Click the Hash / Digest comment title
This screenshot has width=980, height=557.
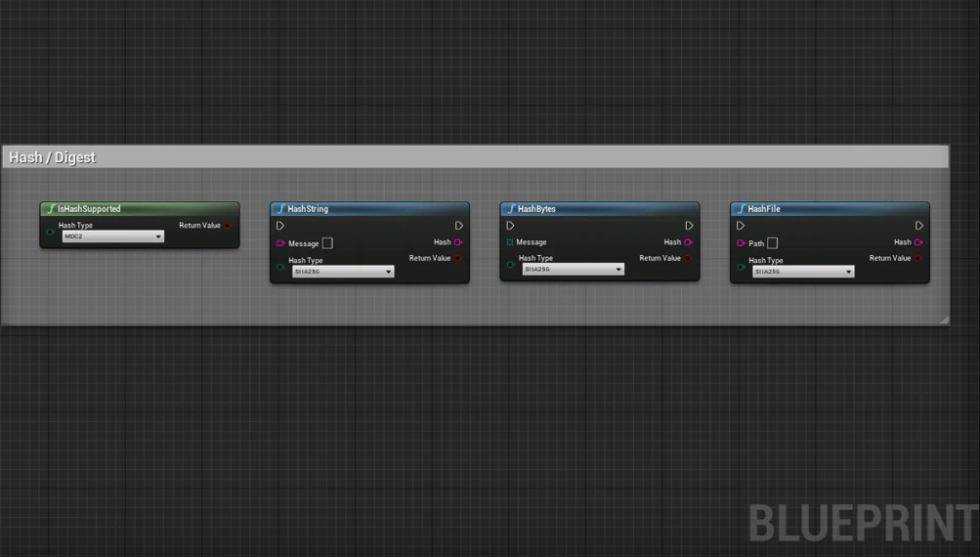click(53, 157)
